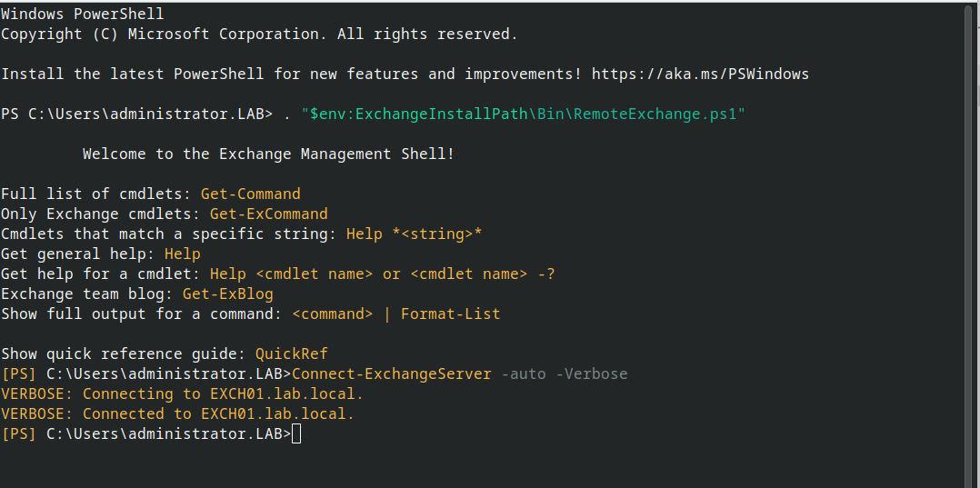Select the QuickRef text
The image size is (980, 488).
[x=292, y=354]
